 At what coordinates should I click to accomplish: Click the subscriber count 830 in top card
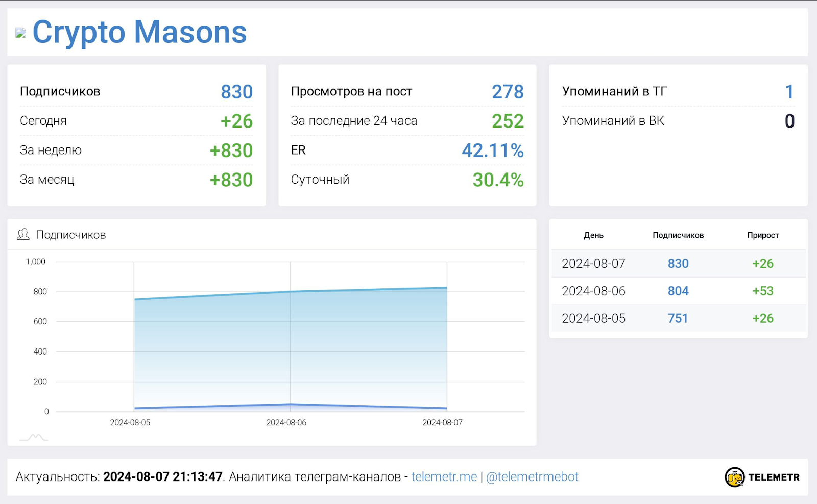(x=236, y=92)
